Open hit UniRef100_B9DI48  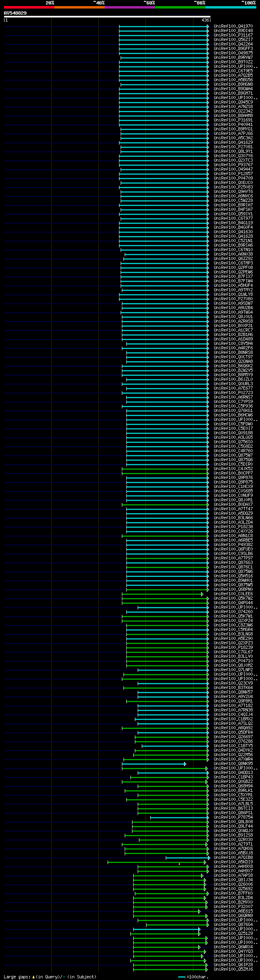click(233, 31)
